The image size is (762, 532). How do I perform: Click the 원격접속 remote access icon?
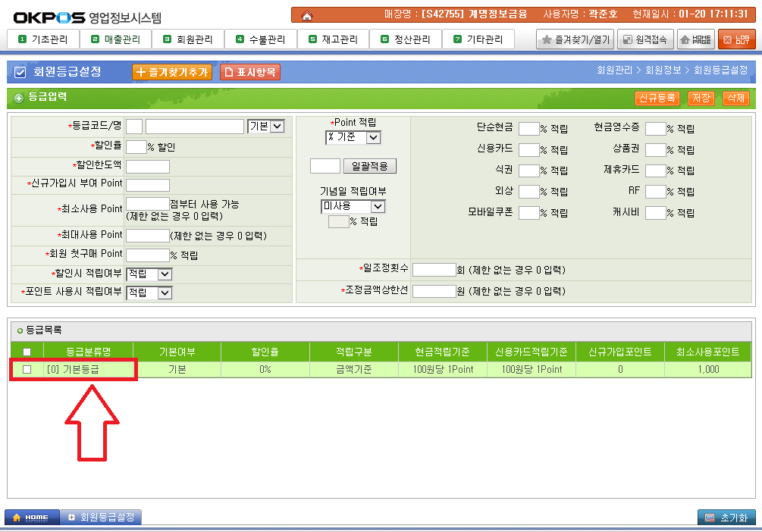(644, 39)
